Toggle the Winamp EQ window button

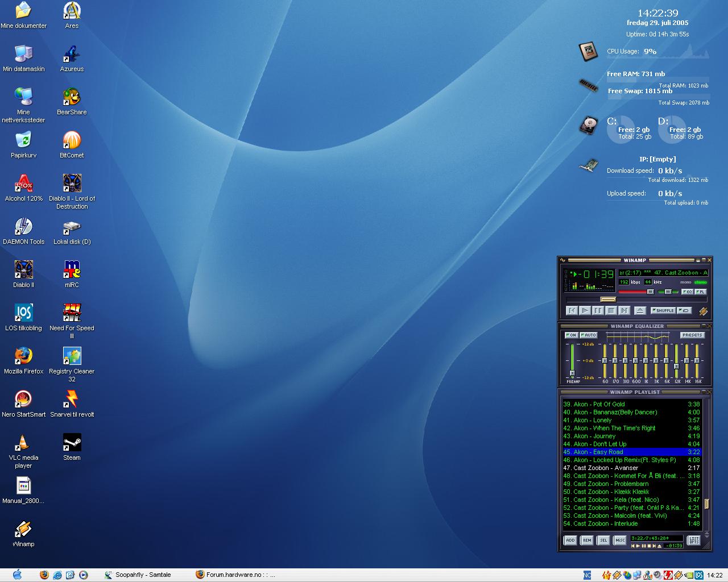[x=687, y=292]
